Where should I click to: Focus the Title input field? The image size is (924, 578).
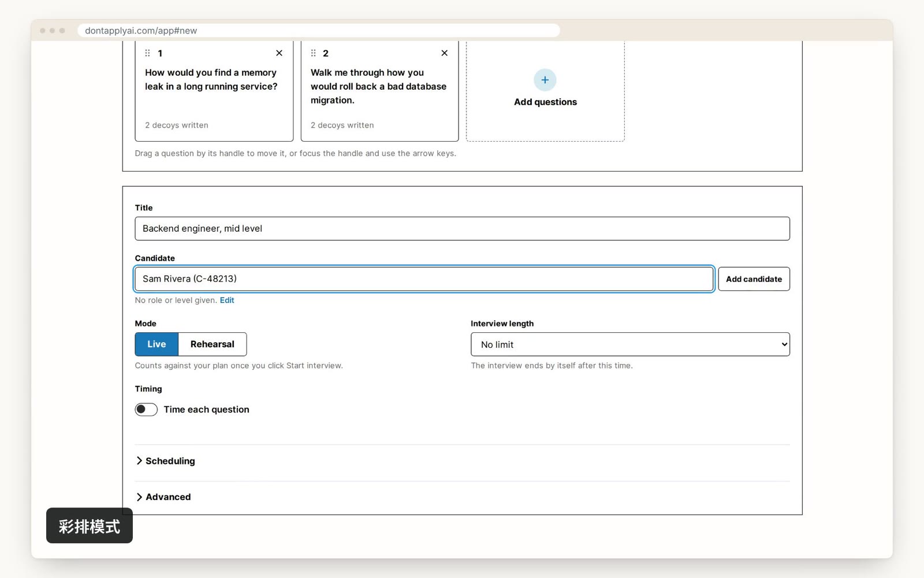tap(462, 228)
